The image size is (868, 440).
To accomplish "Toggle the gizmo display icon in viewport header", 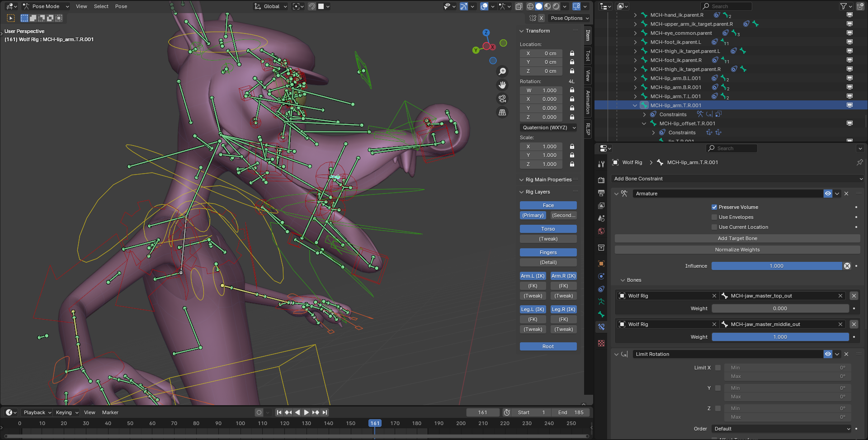I will coord(464,6).
